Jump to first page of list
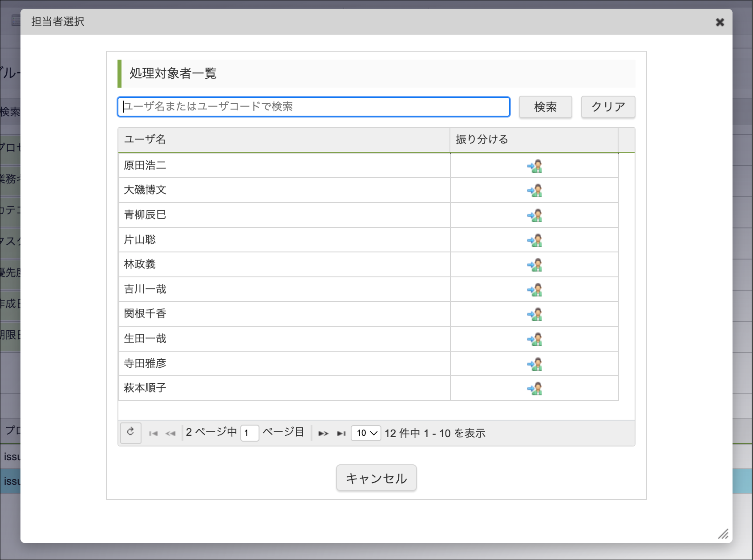Viewport: 753px width, 560px height. pos(153,434)
